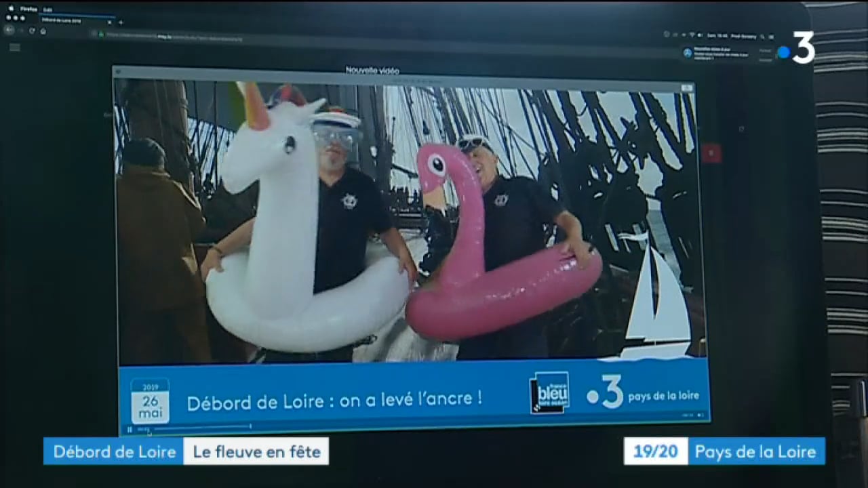This screenshot has height=488, width=868.
Task: Click the volume icon in menu bar
Action: (x=700, y=35)
